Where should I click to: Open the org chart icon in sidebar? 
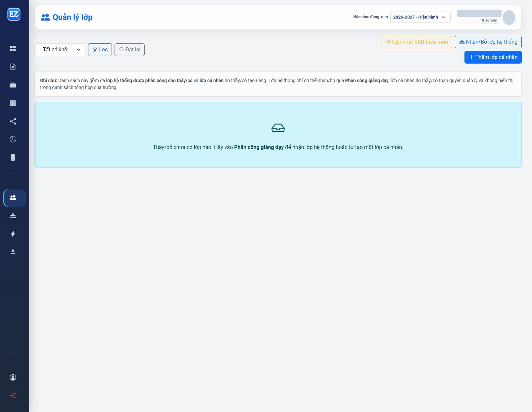click(13, 216)
